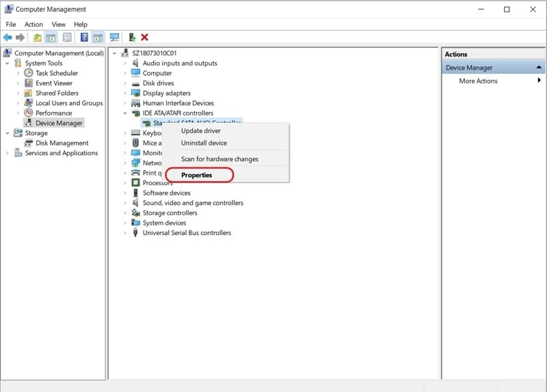Select Universal Serial Bus controllers category

186,233
